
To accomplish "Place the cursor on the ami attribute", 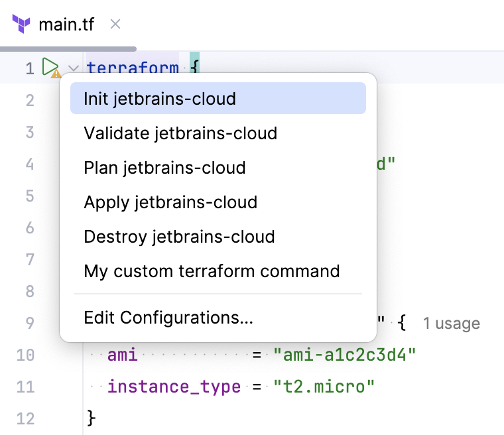I will coord(123,355).
